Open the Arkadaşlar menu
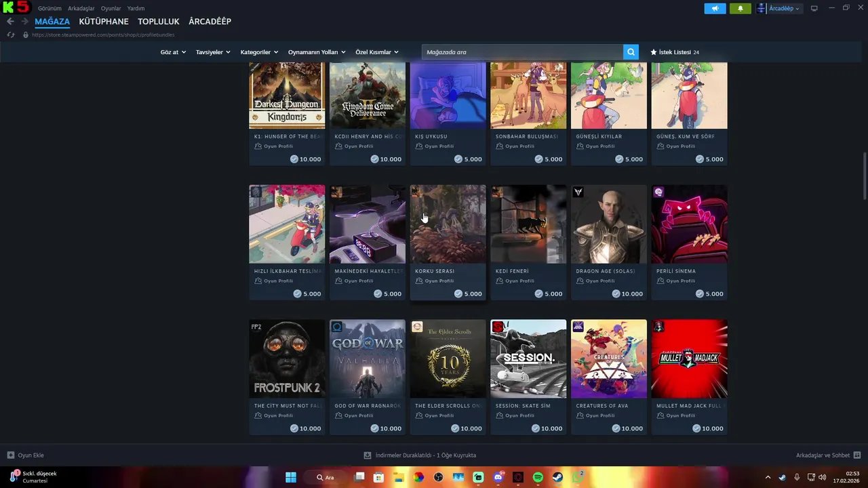Screen dimensions: 868x488 click(81, 8)
